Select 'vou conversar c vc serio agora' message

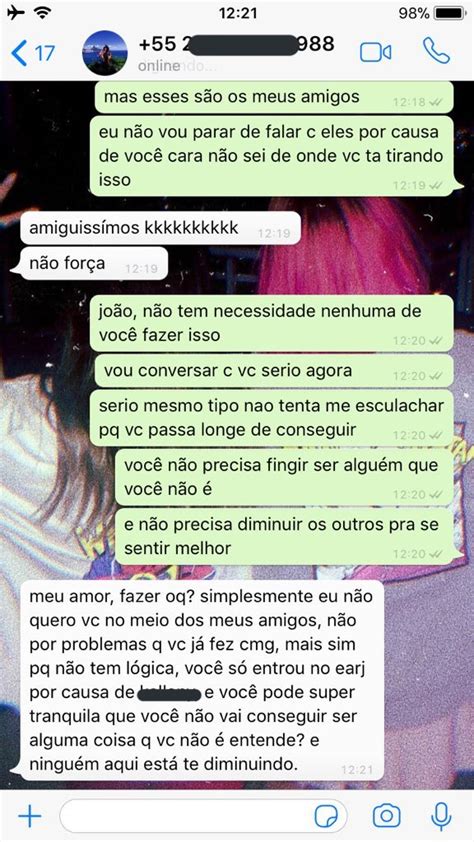pyautogui.click(x=274, y=371)
